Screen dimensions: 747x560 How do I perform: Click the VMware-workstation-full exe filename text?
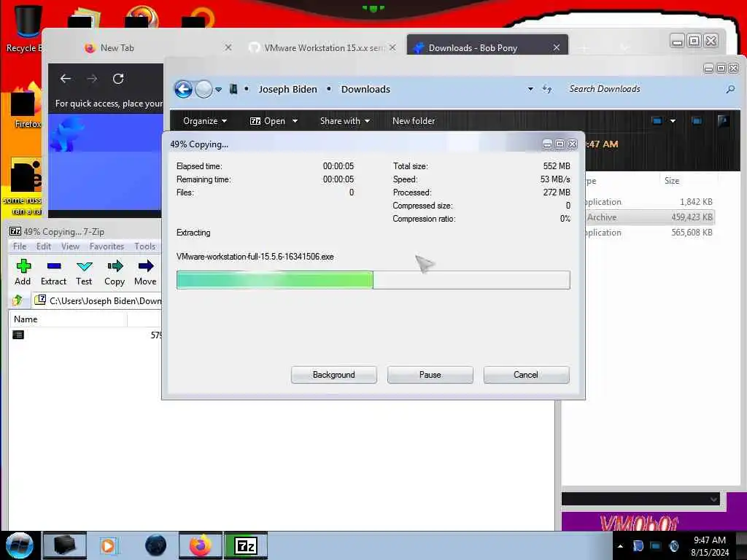[255, 257]
